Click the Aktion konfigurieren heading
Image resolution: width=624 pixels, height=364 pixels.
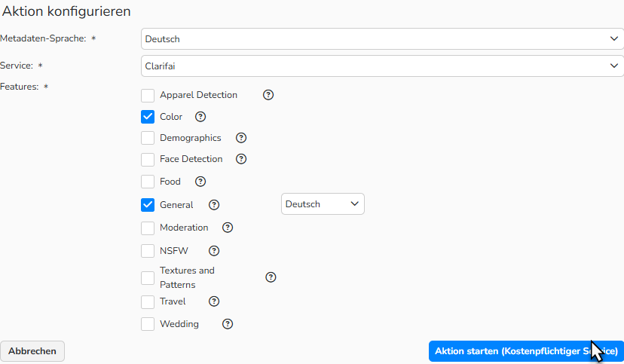(x=66, y=11)
